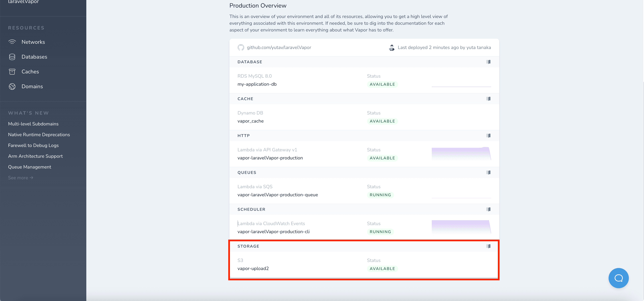This screenshot has width=644, height=301.
Task: Click laravelVapor project name in sidebar
Action: point(23,2)
